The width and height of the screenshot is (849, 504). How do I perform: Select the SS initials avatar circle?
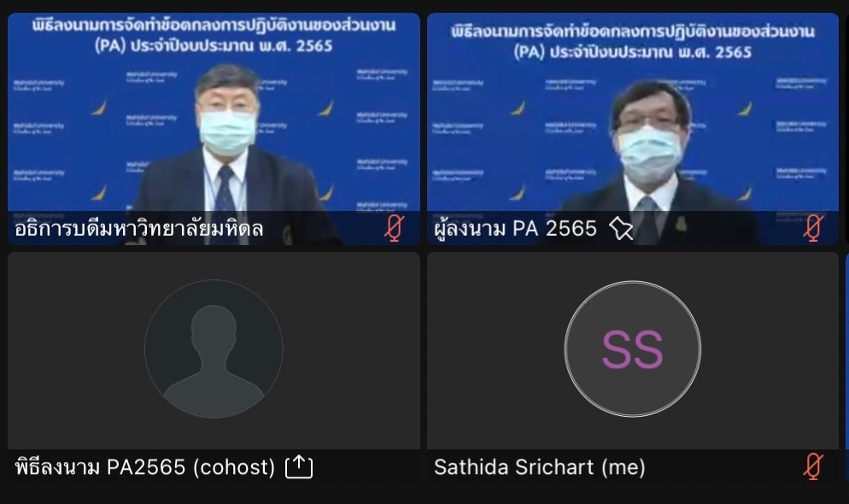pos(632,349)
